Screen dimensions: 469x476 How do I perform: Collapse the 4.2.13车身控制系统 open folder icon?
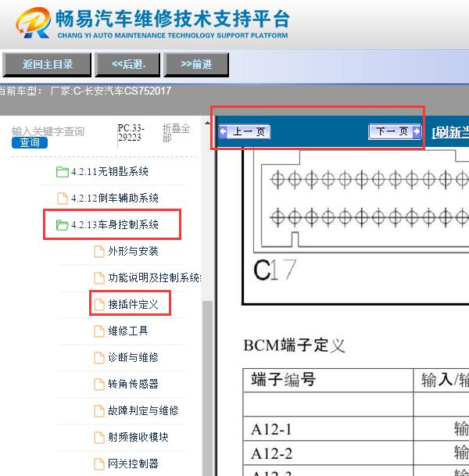tap(63, 225)
